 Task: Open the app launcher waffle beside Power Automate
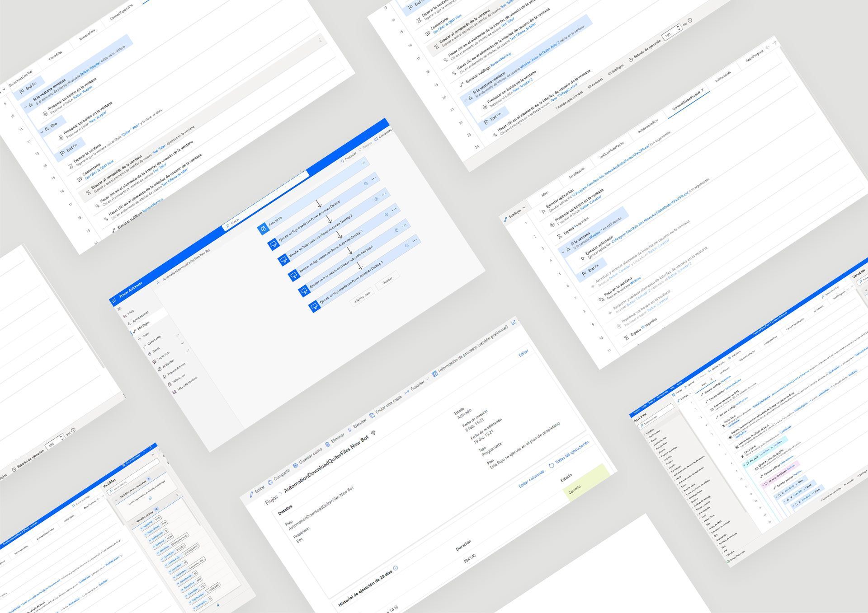tap(113, 301)
